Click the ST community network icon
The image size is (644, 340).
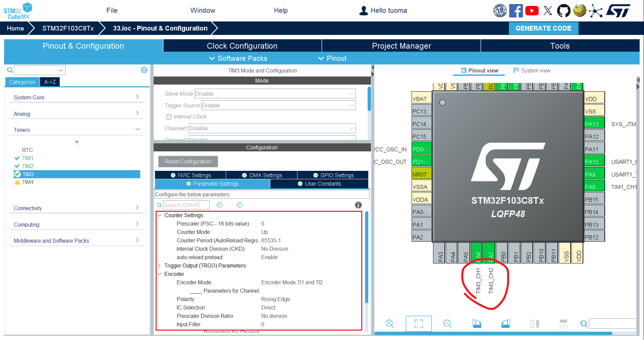596,11
